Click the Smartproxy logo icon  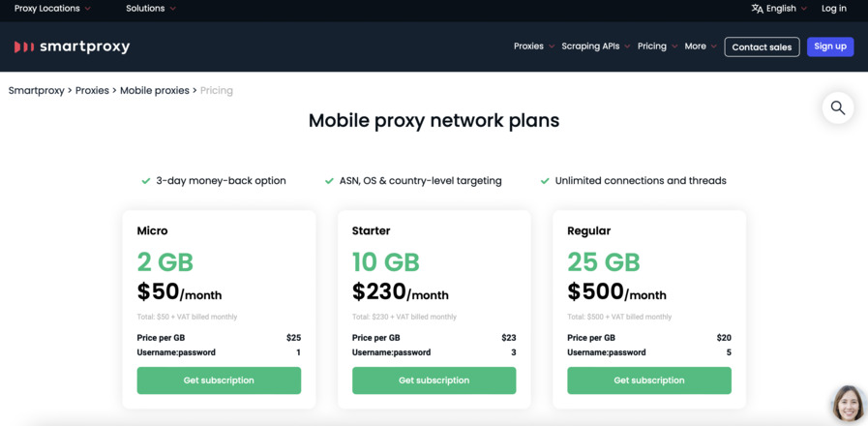click(x=24, y=47)
